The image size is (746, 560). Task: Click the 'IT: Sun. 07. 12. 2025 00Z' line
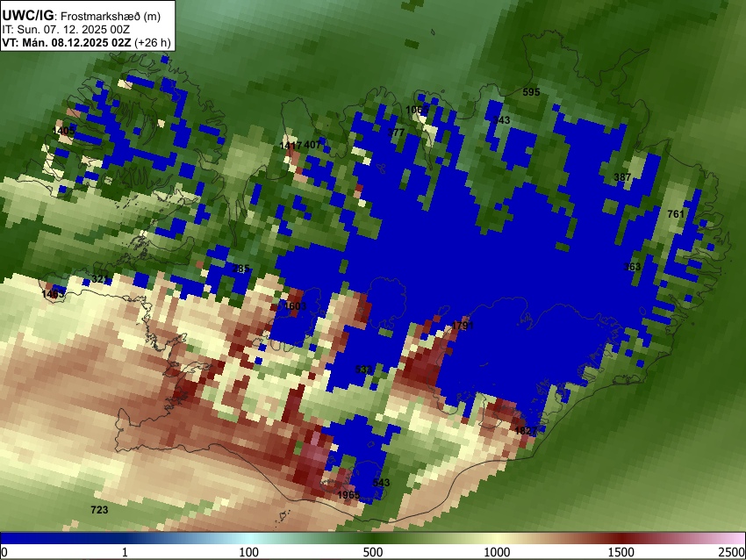pyautogui.click(x=66, y=30)
